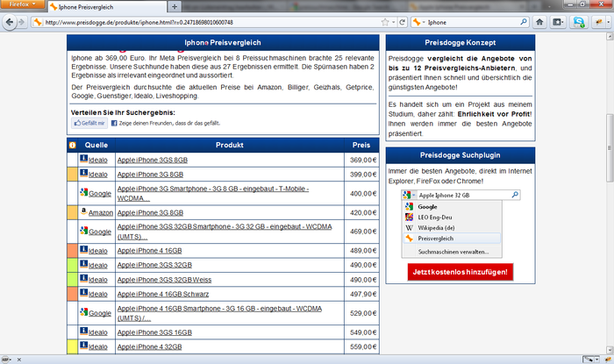Close the add-on bar with x
The image size is (614, 364).
coord(18,360)
